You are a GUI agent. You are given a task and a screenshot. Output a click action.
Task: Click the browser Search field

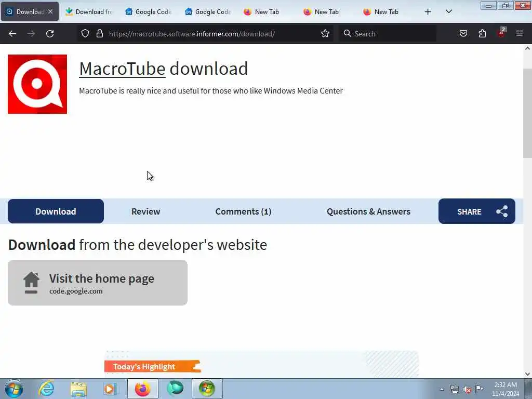tap(388, 34)
